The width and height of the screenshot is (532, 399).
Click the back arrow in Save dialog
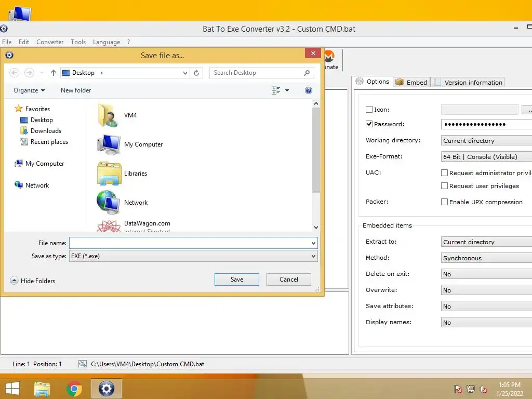click(14, 73)
